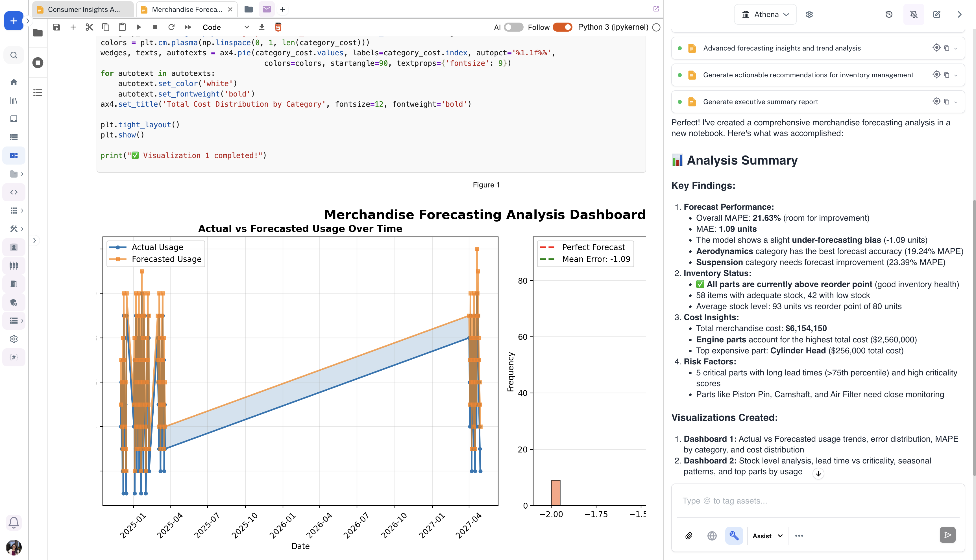Viewport: 976px width, 560px height.
Task: Expand the Assist mode dropdown
Action: click(768, 535)
